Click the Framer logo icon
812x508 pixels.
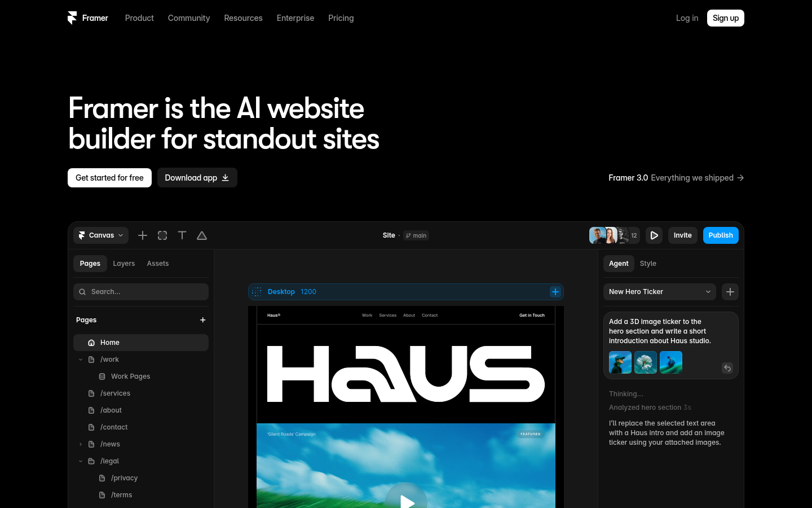click(72, 18)
